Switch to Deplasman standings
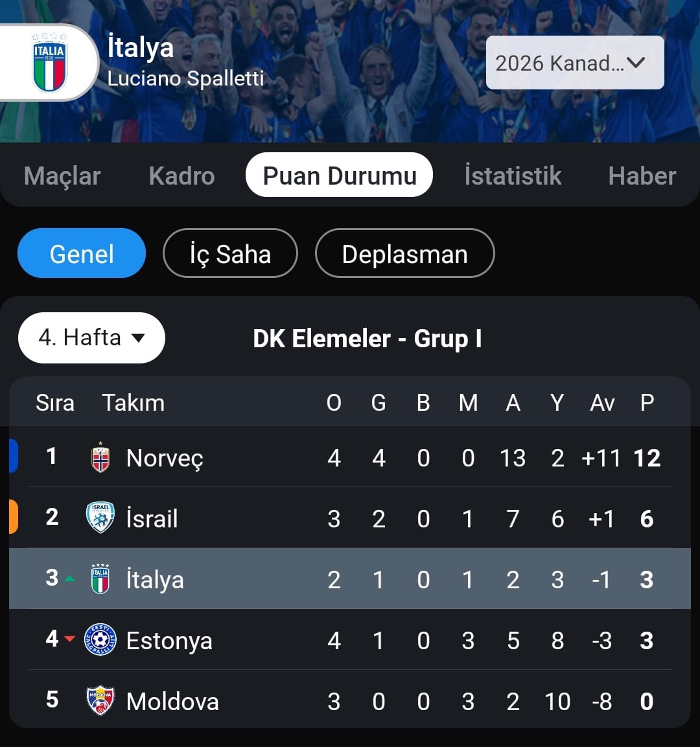Screen dimensions: 700x747 [404, 253]
